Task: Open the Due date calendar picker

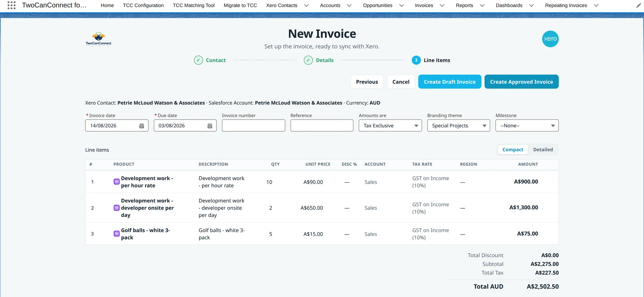Action: [210, 126]
